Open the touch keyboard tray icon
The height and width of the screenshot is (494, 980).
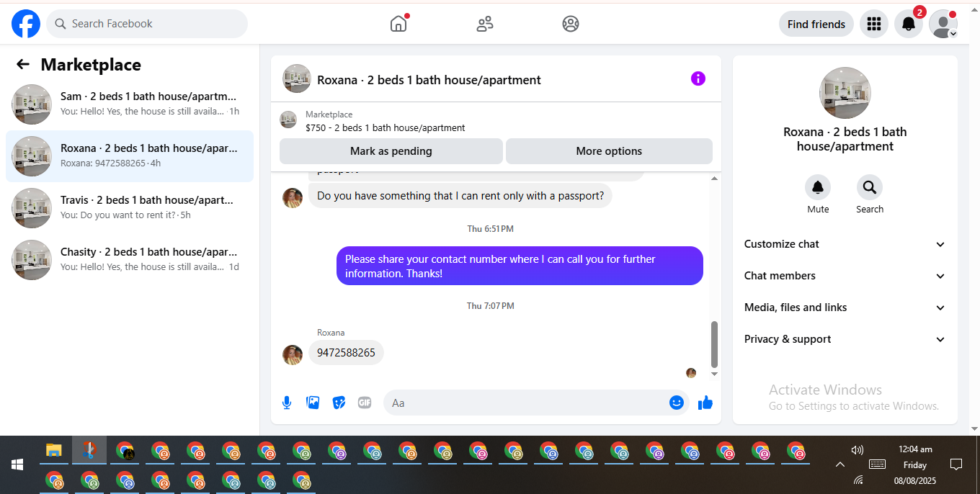[877, 464]
